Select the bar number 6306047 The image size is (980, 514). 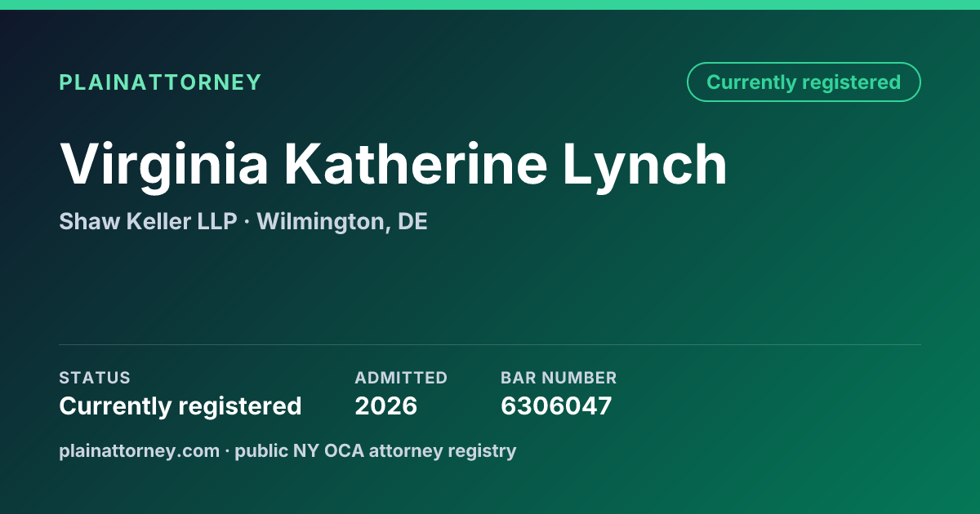(x=556, y=405)
